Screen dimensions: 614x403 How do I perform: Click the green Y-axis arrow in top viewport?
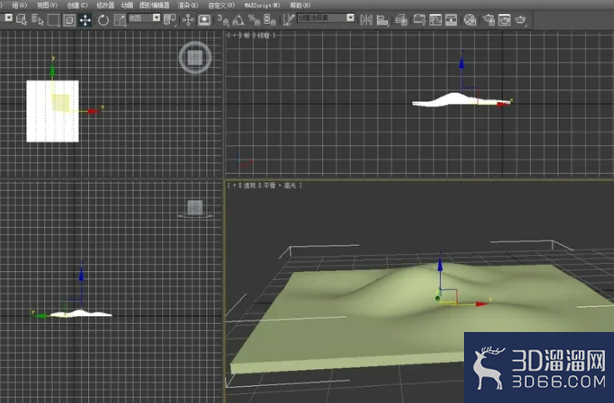coord(52,70)
